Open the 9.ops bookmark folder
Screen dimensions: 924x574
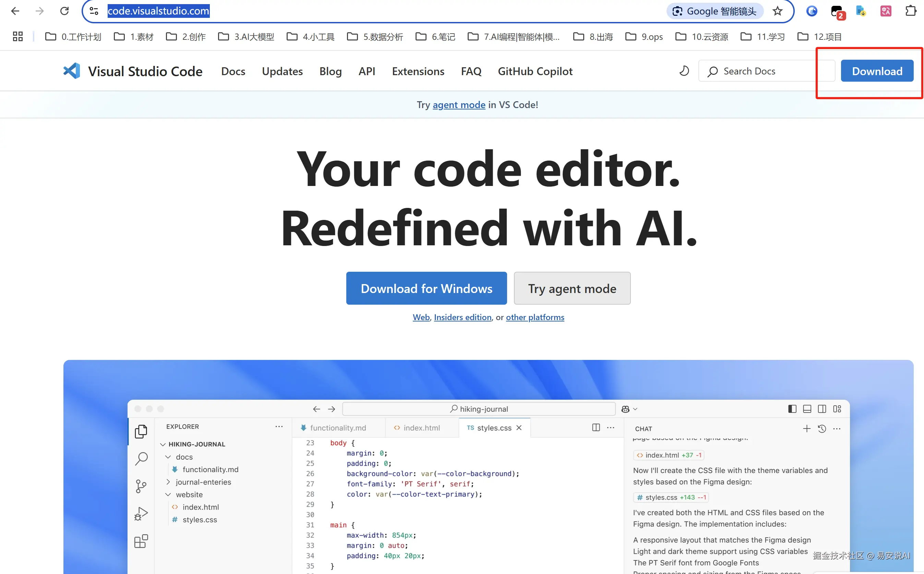(644, 37)
